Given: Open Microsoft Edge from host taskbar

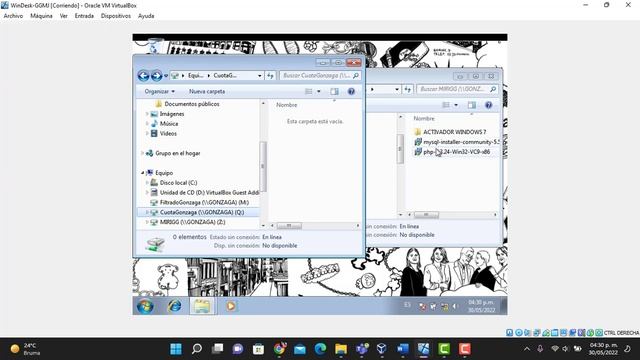Looking at the screenshot, I should [320, 349].
